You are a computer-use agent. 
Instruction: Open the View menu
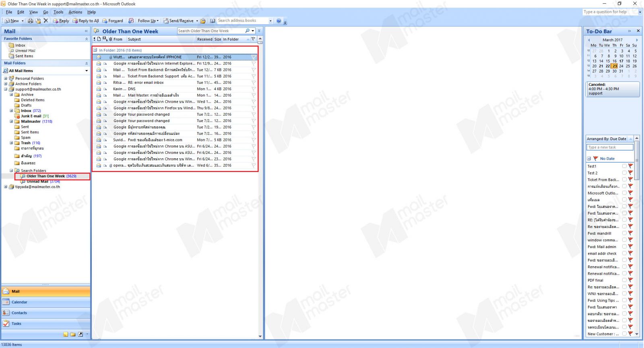point(33,12)
